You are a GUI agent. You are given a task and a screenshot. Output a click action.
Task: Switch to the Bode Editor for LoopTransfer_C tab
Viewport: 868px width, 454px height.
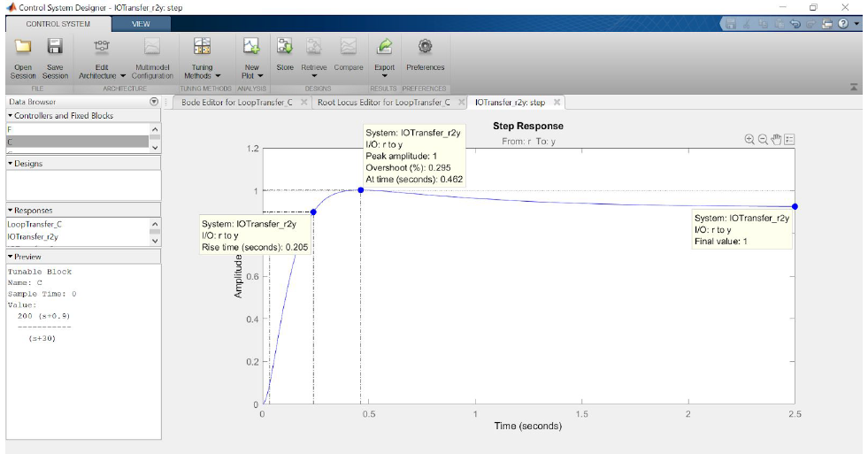pyautogui.click(x=236, y=103)
